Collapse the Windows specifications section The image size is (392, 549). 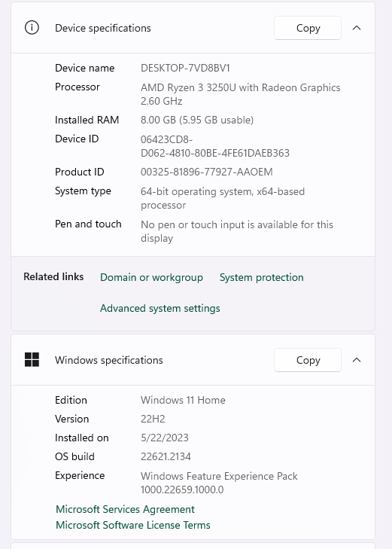[x=357, y=360]
